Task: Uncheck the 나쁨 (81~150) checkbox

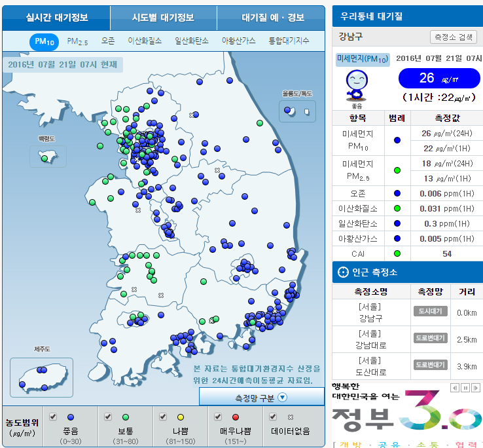Action: pos(163,417)
